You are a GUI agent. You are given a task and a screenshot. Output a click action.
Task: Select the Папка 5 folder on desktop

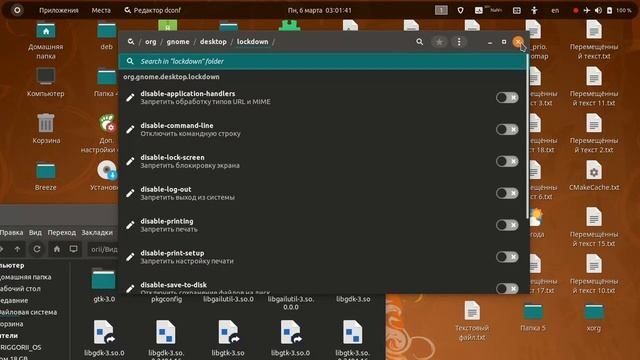click(533, 318)
